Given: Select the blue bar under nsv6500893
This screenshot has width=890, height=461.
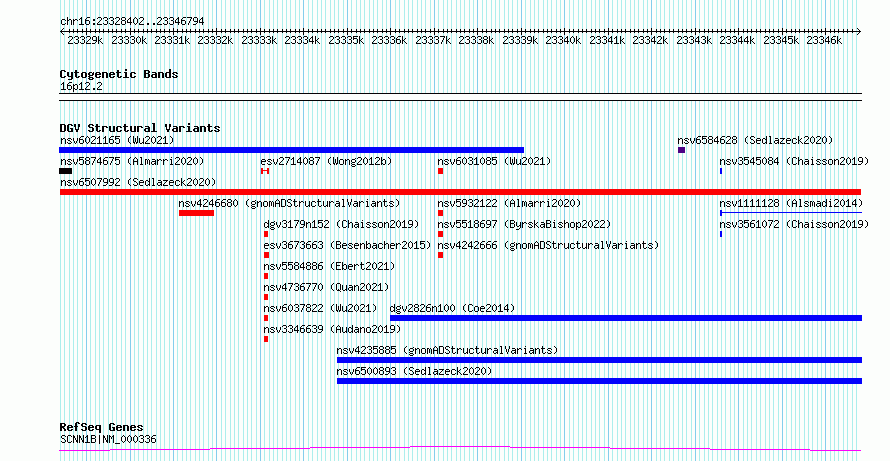Looking at the screenshot, I should pyautogui.click(x=599, y=381).
